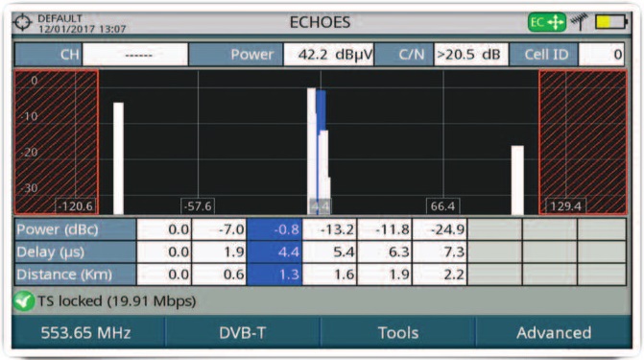644x360 pixels.
Task: Click the 129.4 axis label
Action: (565, 205)
